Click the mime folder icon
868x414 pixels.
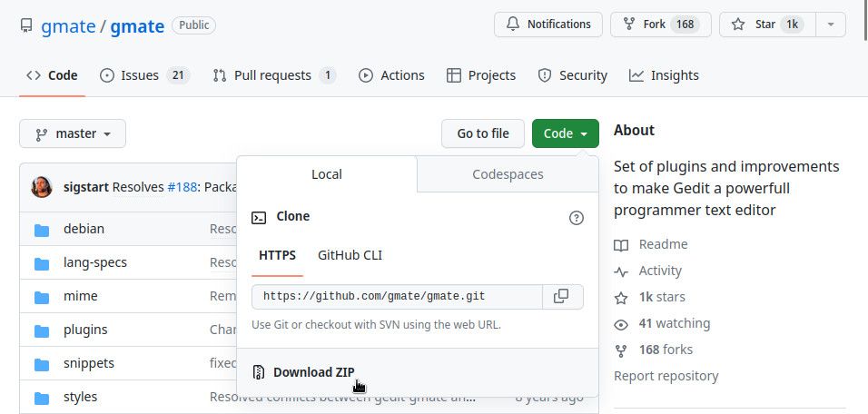[42, 298]
